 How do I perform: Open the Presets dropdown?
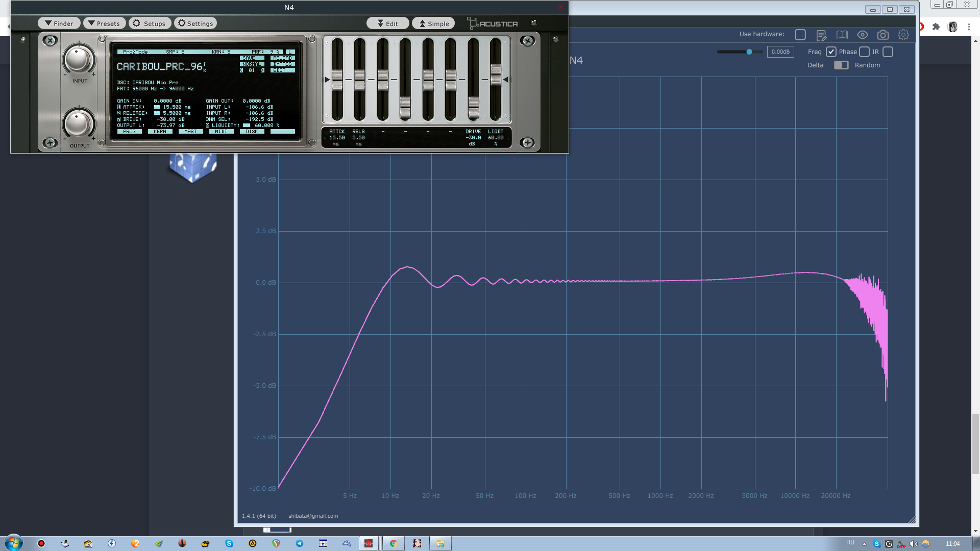[x=104, y=23]
